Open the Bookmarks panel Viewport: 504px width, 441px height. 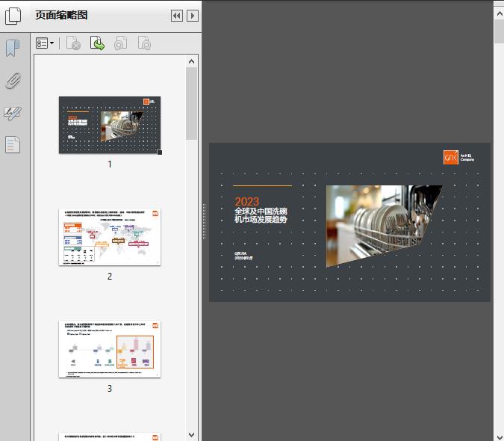click(13, 49)
